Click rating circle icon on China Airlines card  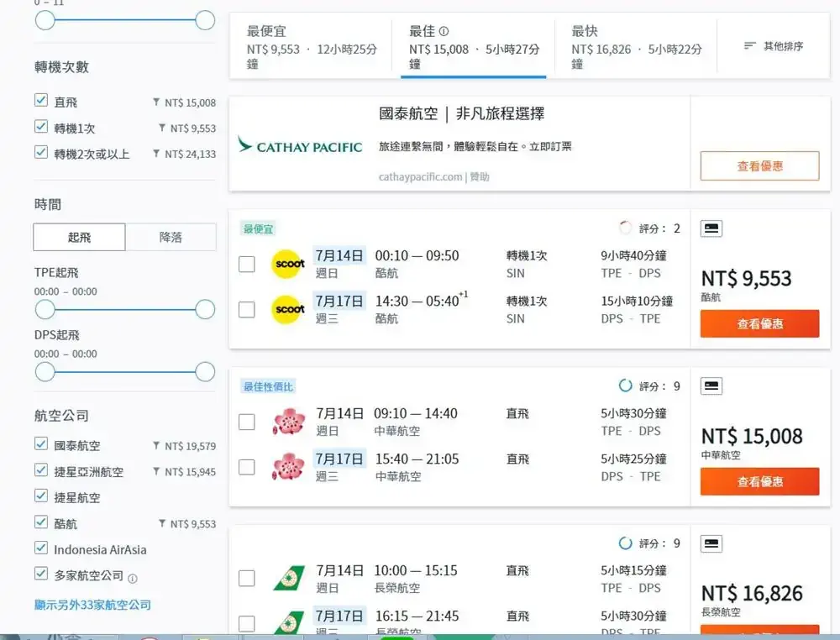(625, 386)
